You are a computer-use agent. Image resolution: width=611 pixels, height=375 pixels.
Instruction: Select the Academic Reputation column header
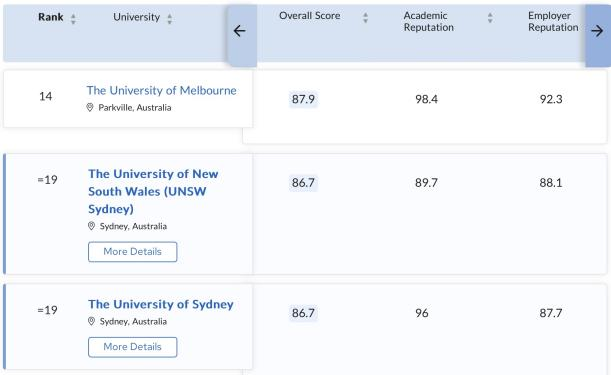point(429,21)
